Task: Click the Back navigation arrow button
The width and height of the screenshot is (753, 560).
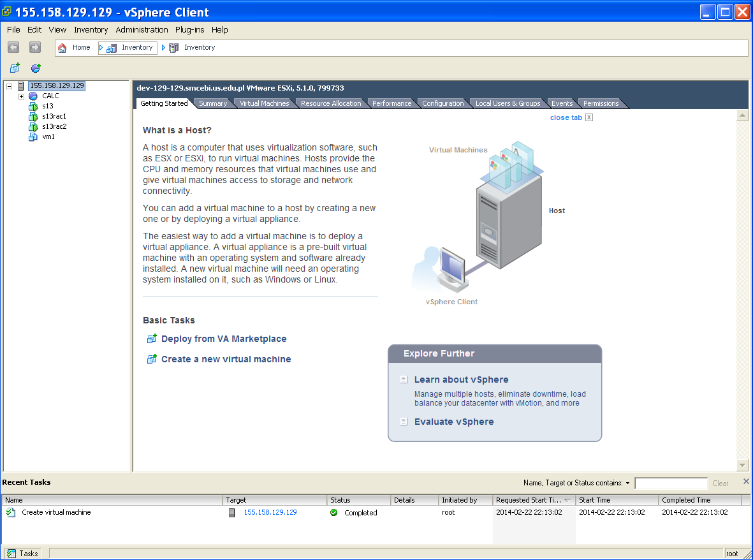Action: coord(13,47)
